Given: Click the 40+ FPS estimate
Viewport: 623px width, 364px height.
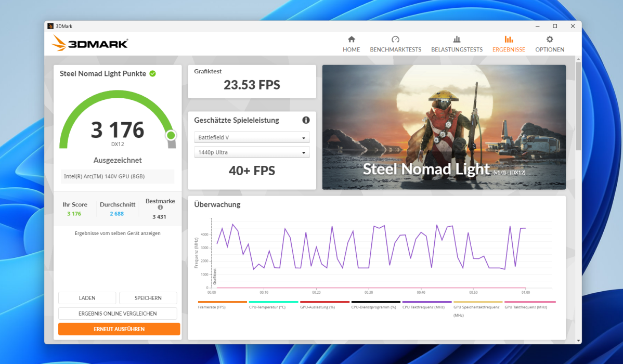Looking at the screenshot, I should tap(252, 171).
